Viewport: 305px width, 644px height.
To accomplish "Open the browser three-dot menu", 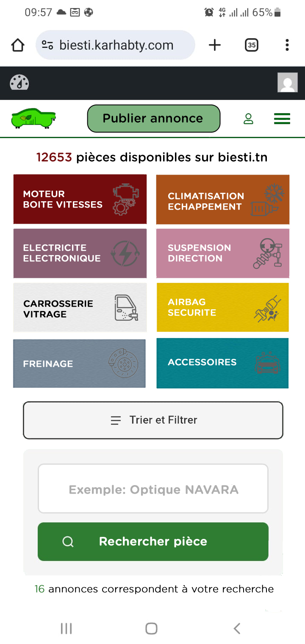I will [x=287, y=45].
